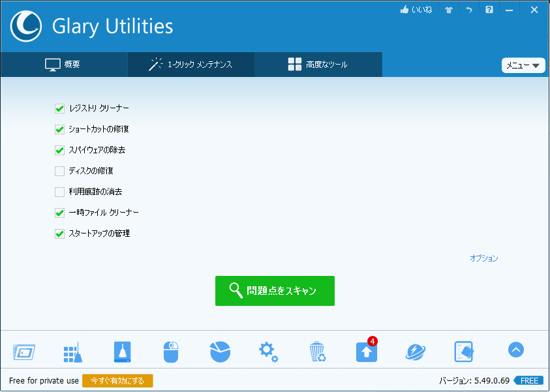
Task: Uncheck レジストリ クリーナー checkbox
Action: pyautogui.click(x=59, y=108)
